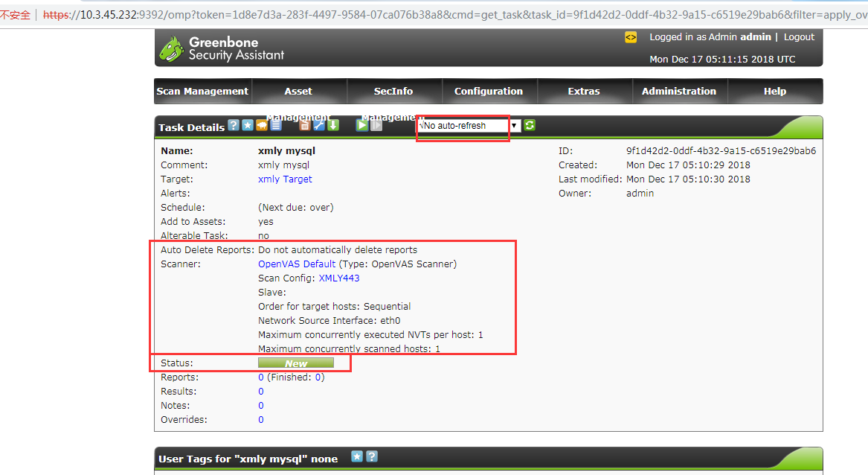868x475 pixels.
Task: Click the Notes count 0 link
Action: point(261,406)
